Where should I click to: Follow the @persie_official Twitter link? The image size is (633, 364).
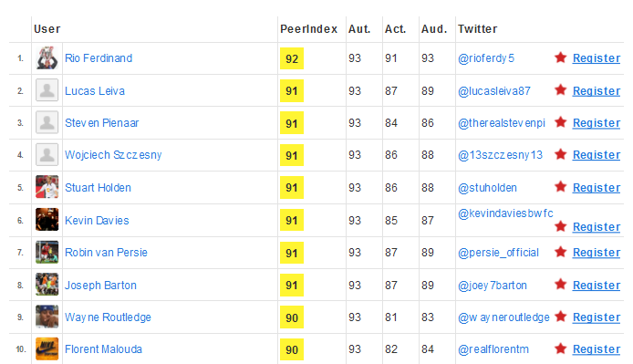pos(498,253)
